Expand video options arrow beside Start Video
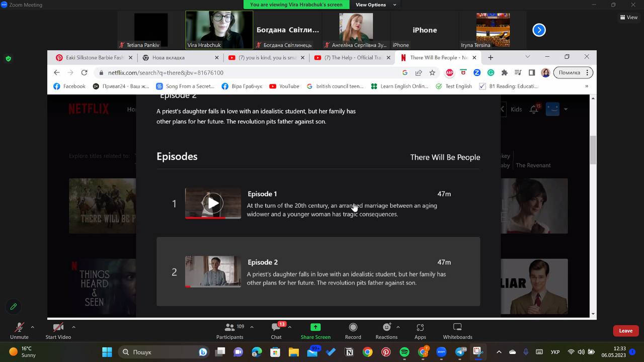Viewport: 644px width, 362px height. pyautogui.click(x=73, y=327)
